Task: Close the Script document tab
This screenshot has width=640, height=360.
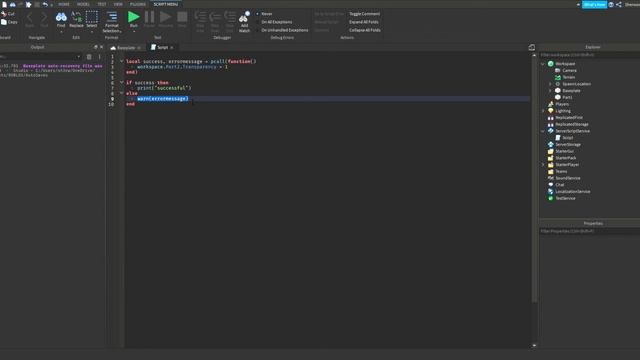Action: point(172,48)
